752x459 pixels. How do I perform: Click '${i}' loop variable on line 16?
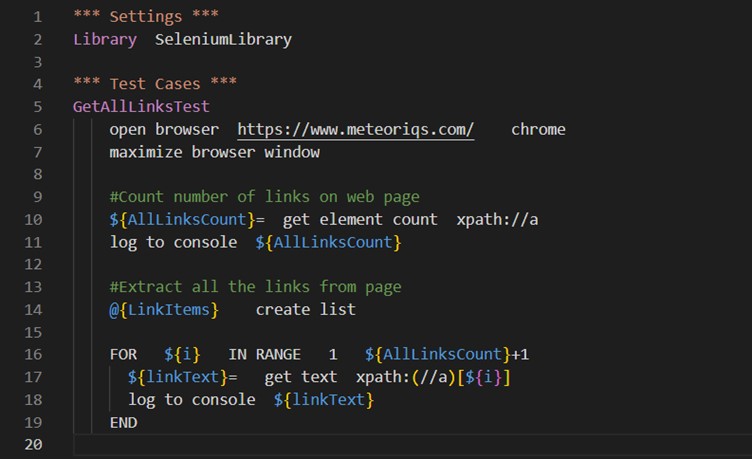click(x=182, y=354)
